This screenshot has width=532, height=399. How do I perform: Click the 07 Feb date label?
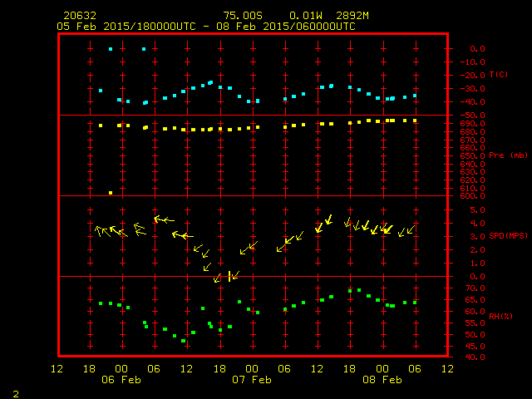tap(252, 380)
